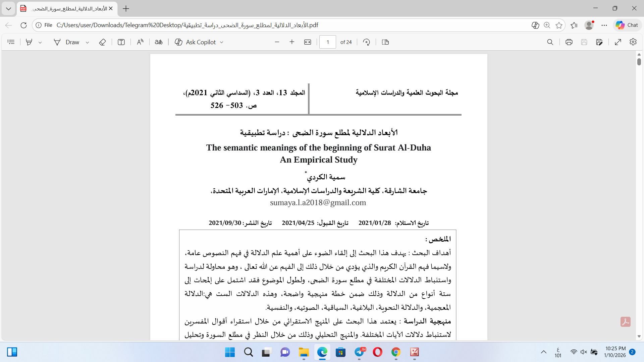Open taskbar Search
This screenshot has height=362, width=644.
click(249, 352)
